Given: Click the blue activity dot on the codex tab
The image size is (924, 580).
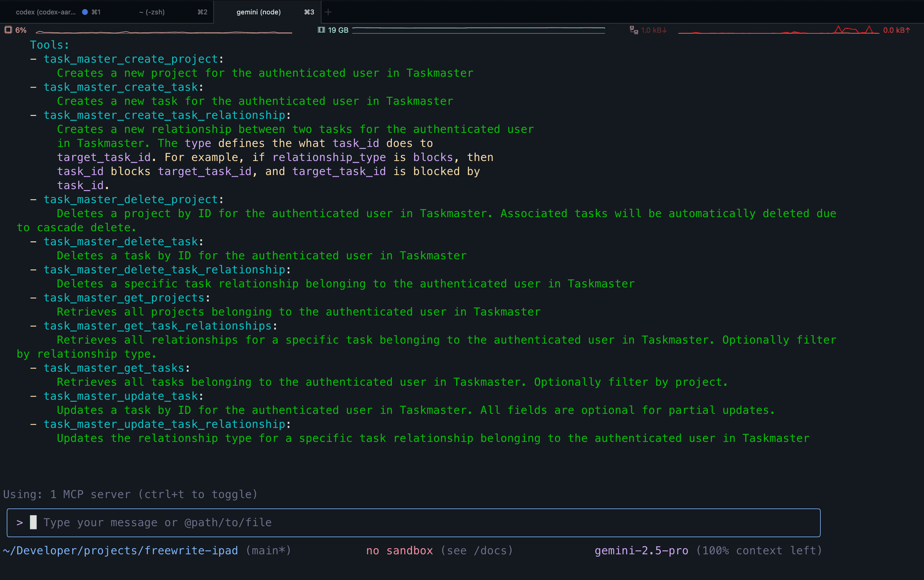Looking at the screenshot, I should click(85, 12).
